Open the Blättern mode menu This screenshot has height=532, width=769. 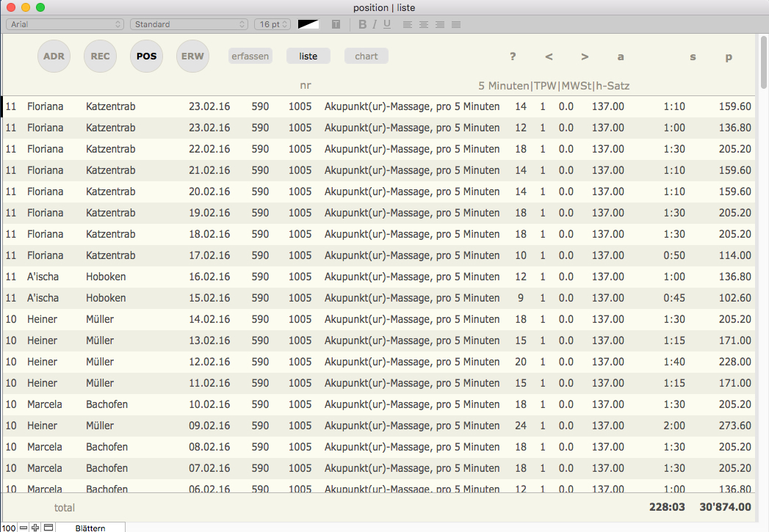(x=90, y=528)
